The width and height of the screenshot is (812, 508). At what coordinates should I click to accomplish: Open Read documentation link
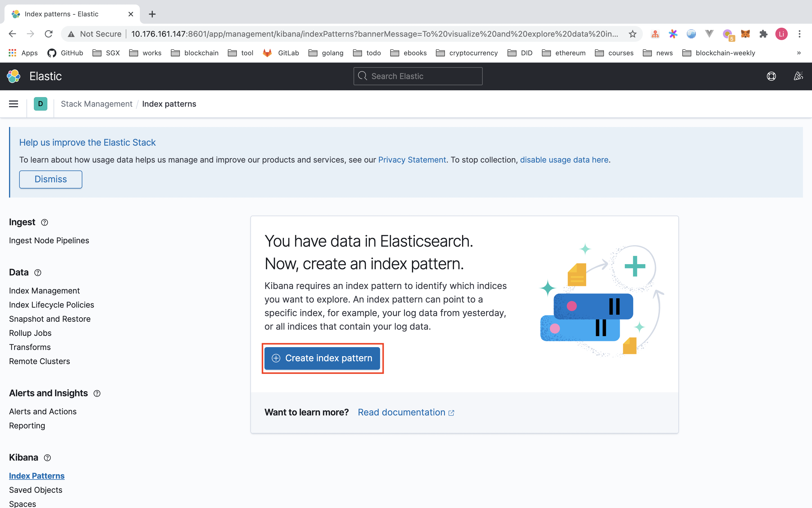click(x=406, y=413)
